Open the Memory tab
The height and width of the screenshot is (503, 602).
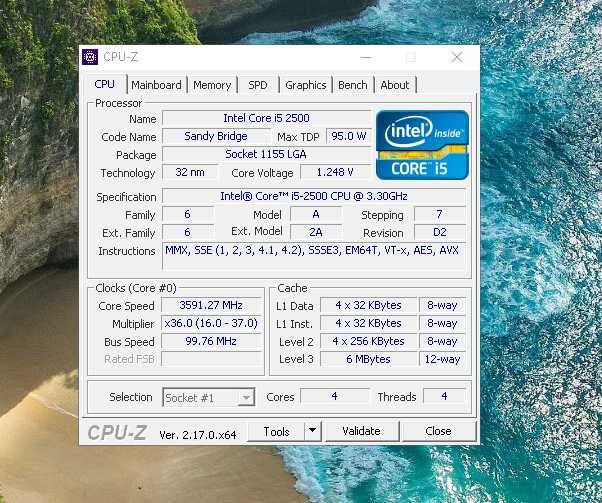212,85
